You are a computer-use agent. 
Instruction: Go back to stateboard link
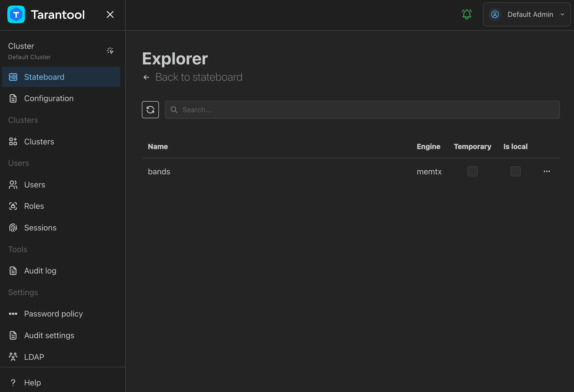point(199,77)
